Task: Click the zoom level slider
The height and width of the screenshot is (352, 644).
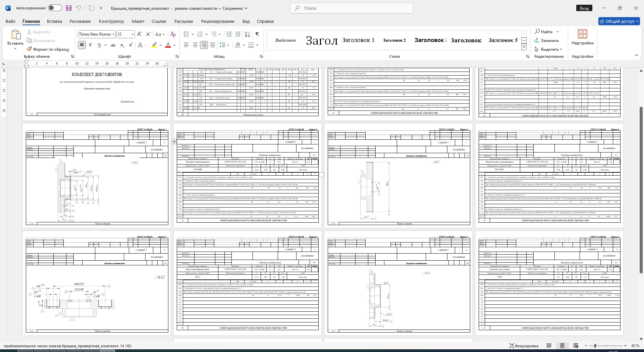Action: coord(595,346)
